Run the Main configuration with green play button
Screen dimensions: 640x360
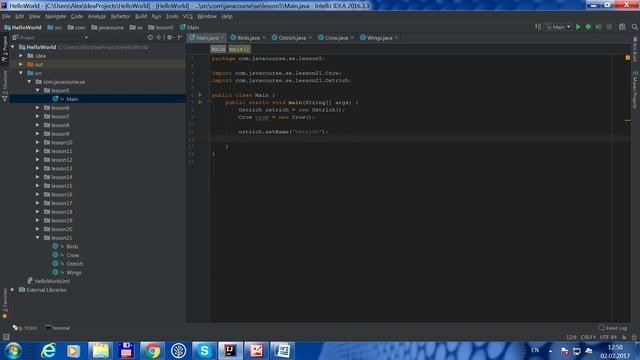[578, 27]
